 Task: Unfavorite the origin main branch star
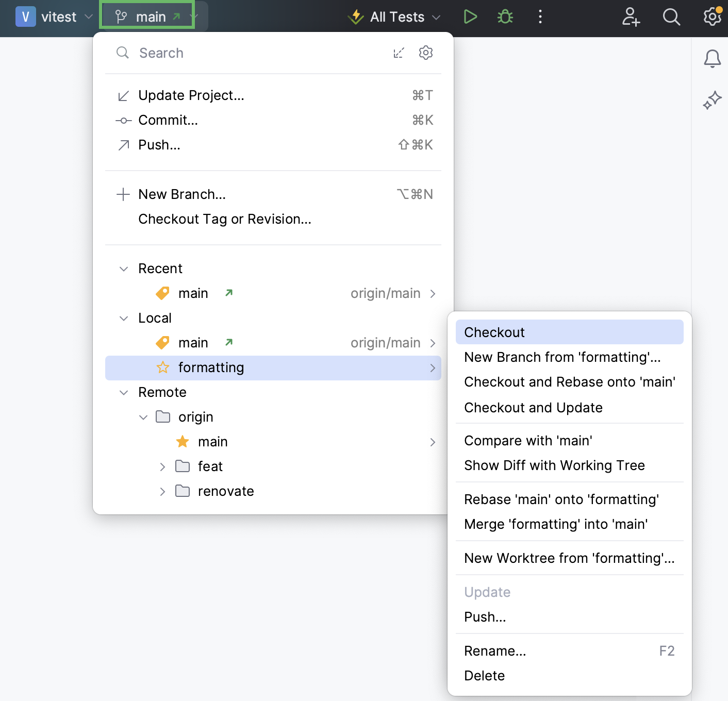coord(182,441)
